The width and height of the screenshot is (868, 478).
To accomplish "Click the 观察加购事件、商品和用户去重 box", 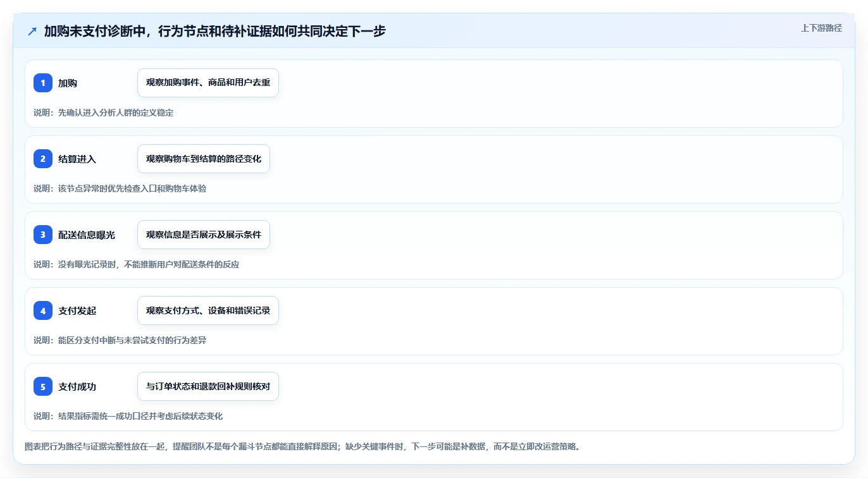I will (x=208, y=83).
